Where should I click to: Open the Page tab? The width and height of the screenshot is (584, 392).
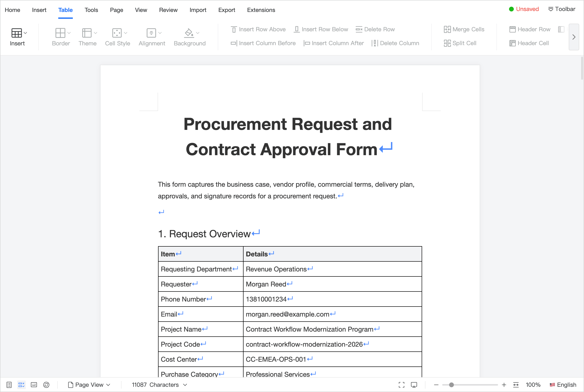(x=117, y=10)
